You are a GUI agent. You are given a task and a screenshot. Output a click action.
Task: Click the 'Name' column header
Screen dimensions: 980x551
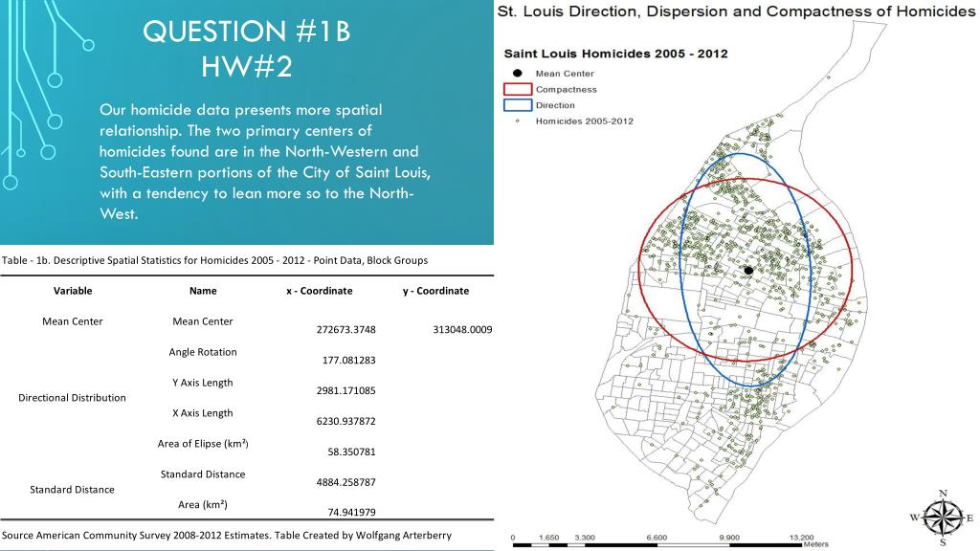203,291
